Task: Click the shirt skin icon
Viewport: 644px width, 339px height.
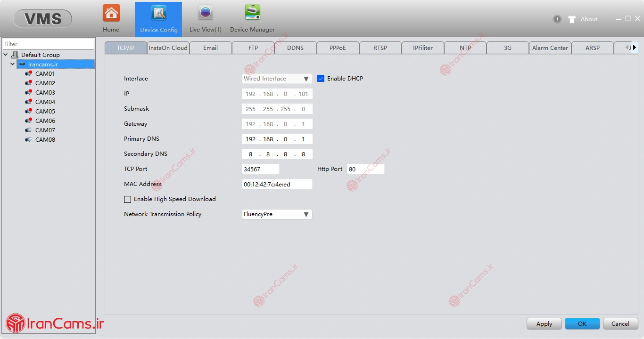Action: click(572, 19)
